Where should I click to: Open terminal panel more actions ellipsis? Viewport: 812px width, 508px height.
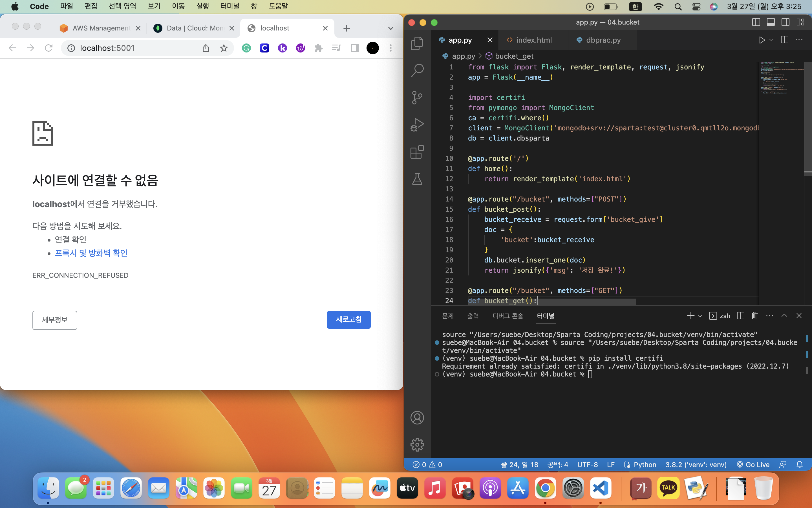[x=770, y=316]
